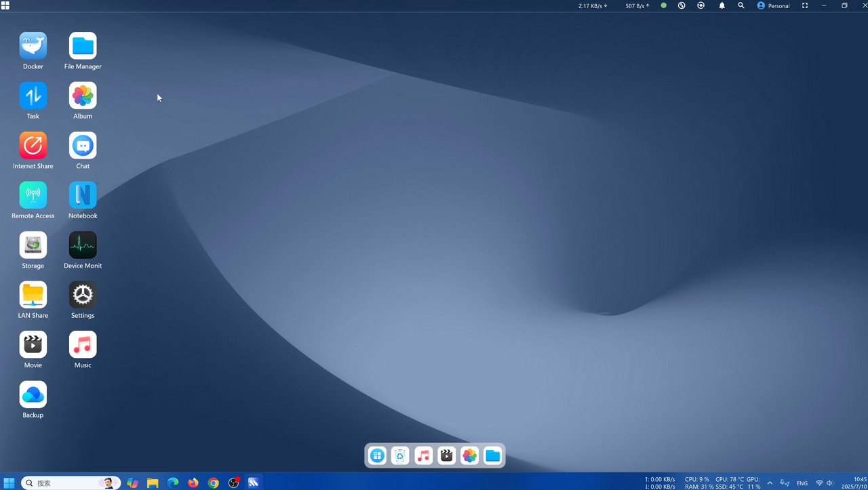Screen dimensions: 868x490
Task: Open the Chat app icon
Action: pos(83,146)
